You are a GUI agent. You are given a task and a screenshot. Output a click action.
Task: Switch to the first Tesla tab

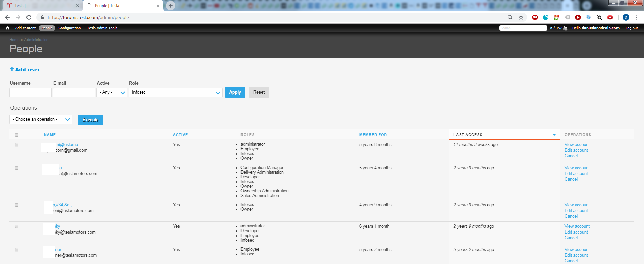click(x=43, y=6)
